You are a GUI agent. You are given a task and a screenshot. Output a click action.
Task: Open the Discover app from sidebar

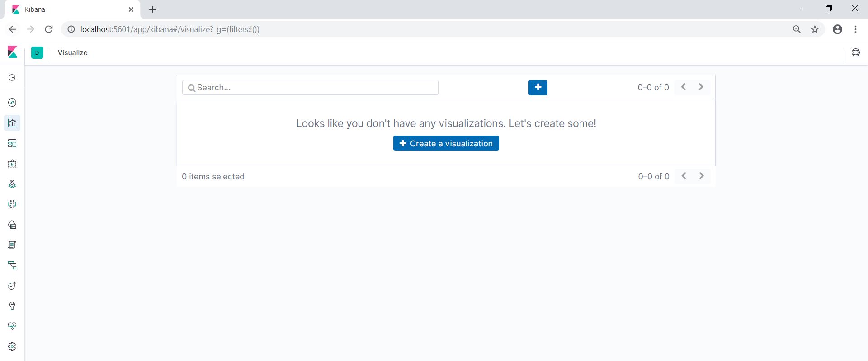12,103
